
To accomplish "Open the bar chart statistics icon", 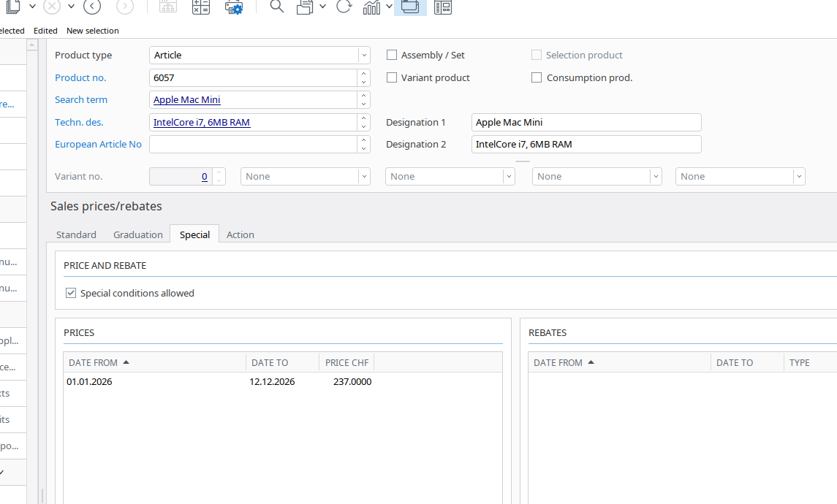I will coord(372,7).
